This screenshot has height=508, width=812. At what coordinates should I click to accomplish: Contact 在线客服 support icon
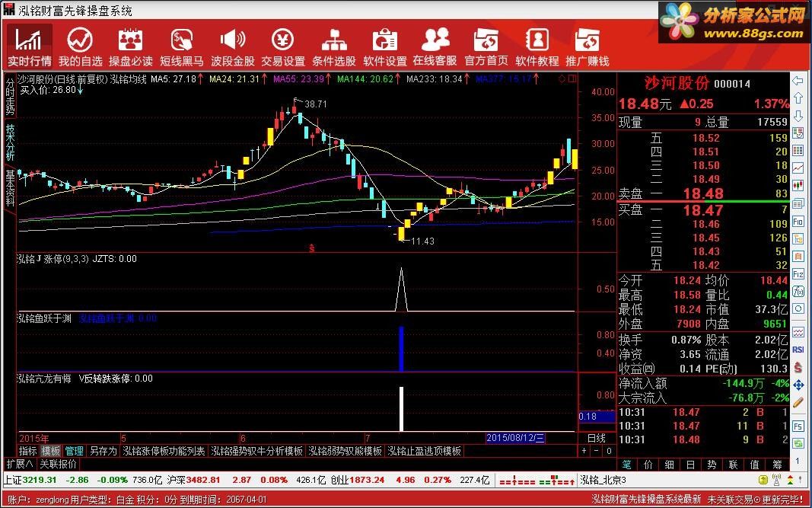(435, 46)
